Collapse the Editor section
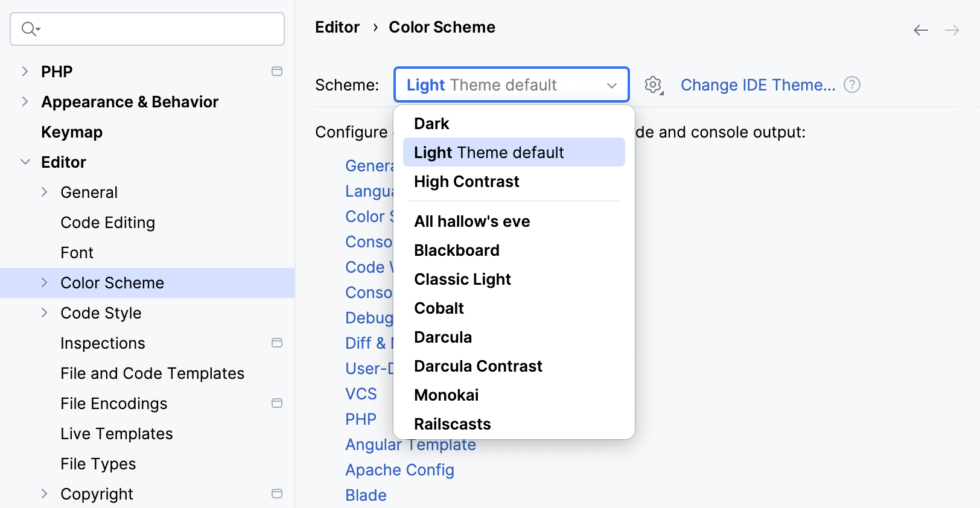The height and width of the screenshot is (508, 980). click(x=25, y=161)
